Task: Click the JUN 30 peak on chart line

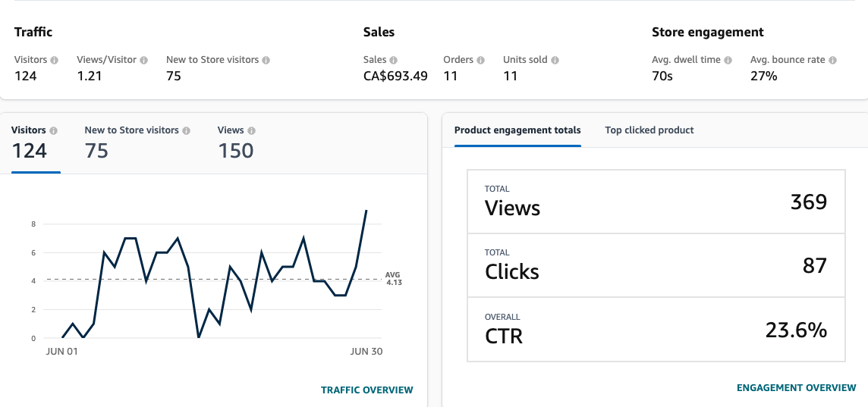Action: (366, 211)
